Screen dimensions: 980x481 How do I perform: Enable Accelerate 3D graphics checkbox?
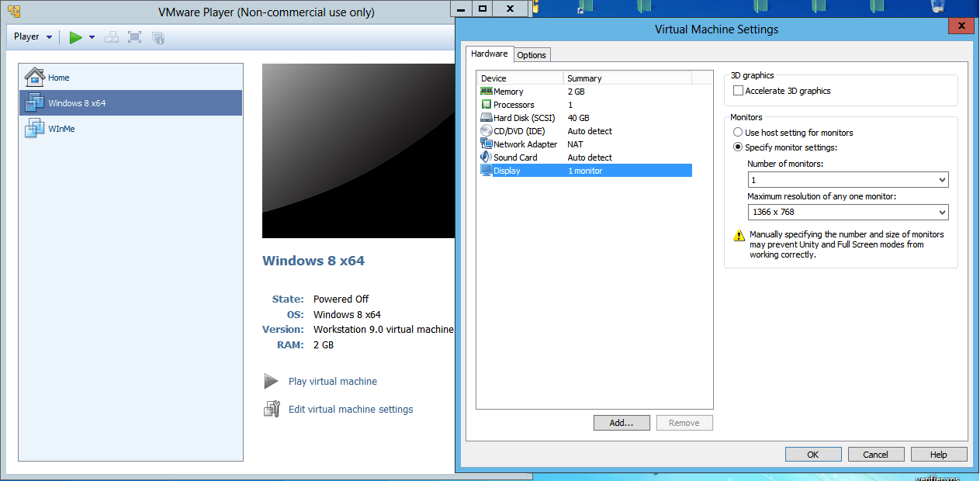pos(738,91)
